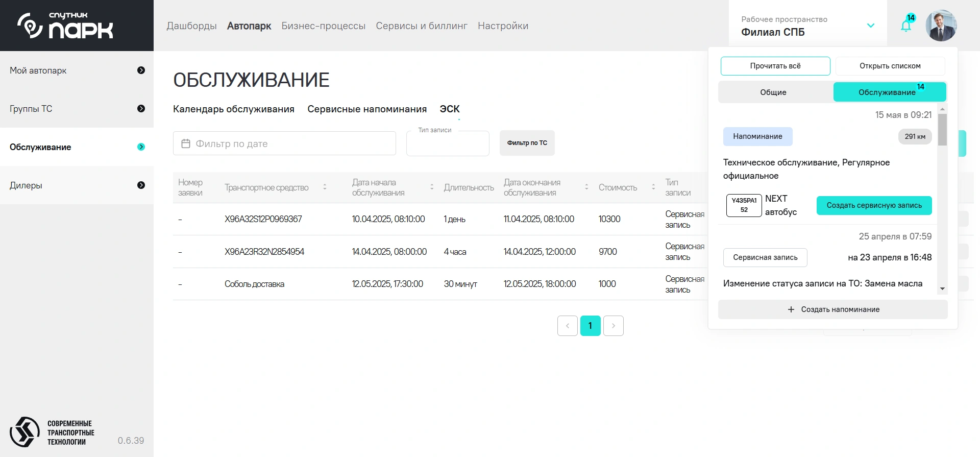Click the notification panel scrollbar down arrow
The height and width of the screenshot is (457, 980).
click(942, 289)
